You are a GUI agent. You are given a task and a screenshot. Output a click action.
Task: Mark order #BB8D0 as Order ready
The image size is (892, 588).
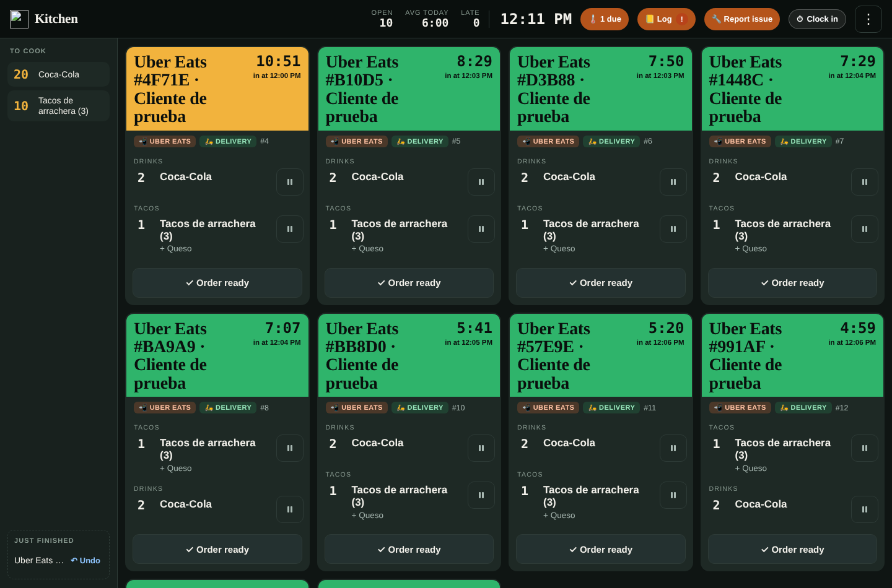[409, 550]
